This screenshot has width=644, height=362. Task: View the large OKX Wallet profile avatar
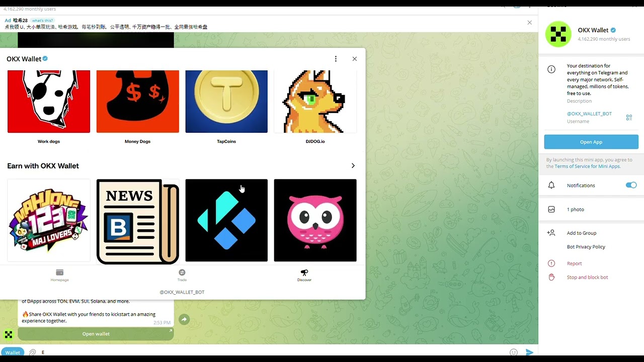coord(558,34)
